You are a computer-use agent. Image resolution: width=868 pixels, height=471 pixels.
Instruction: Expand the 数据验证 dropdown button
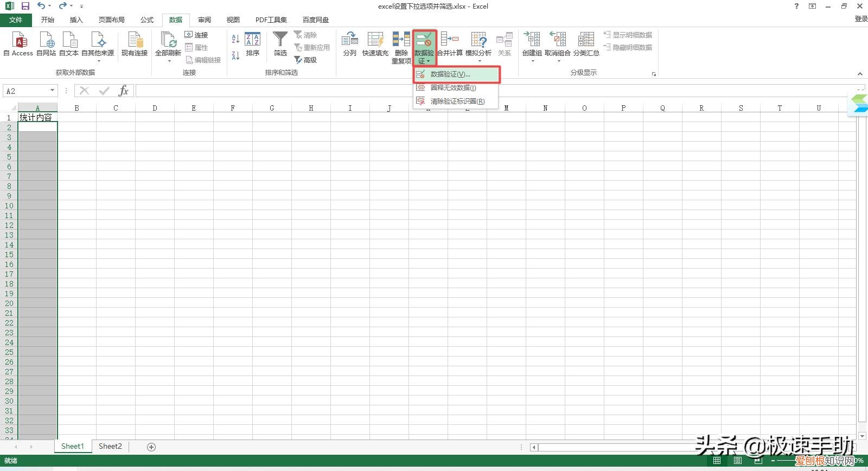coord(424,58)
